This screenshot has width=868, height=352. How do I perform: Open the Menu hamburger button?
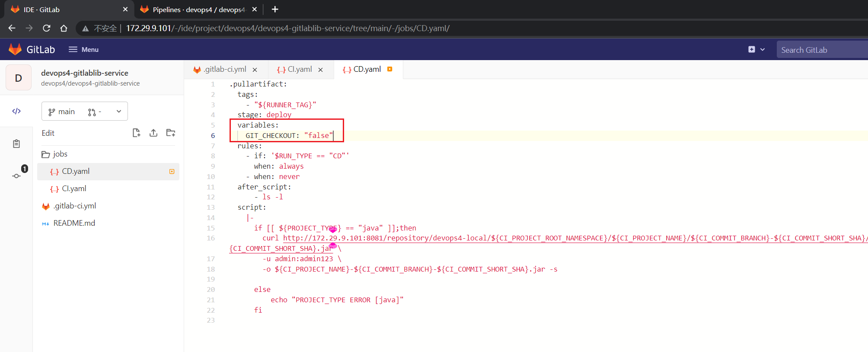click(83, 49)
